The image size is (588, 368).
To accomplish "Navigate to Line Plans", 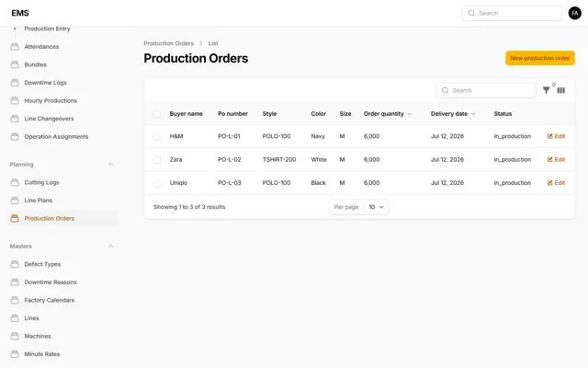I will point(39,201).
